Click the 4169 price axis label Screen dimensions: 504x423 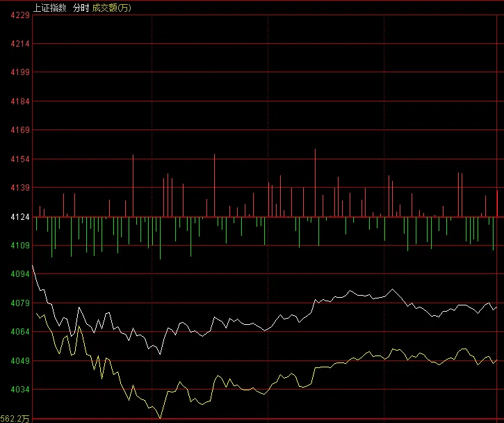20,130
